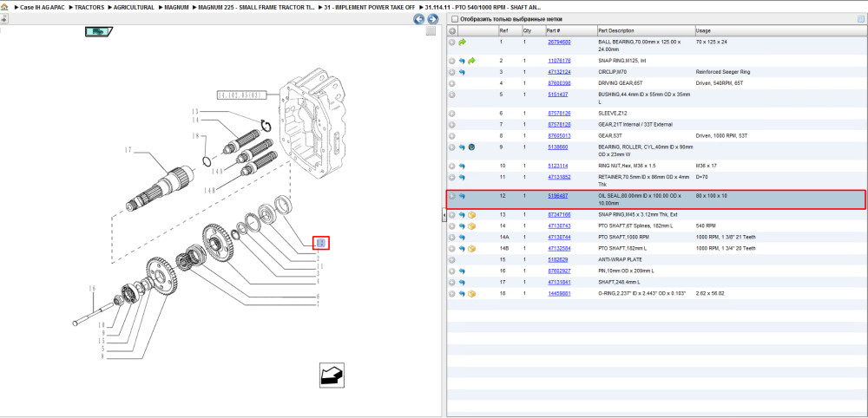Click callout number 17 in the diagram
Viewport: 868px width, 418px height.
coord(128,149)
